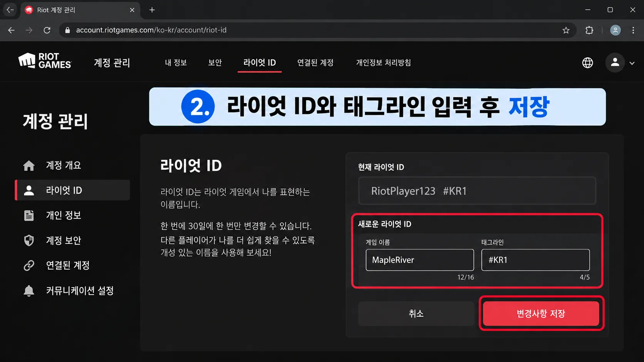The width and height of the screenshot is (644, 362).
Task: Click the site security lock icon
Action: point(67,30)
